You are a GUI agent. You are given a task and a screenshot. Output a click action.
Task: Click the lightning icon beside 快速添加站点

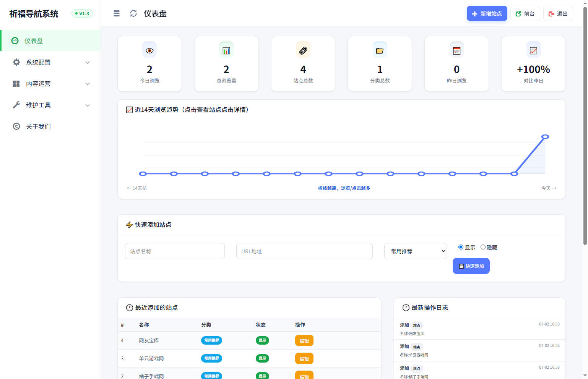[129, 225]
